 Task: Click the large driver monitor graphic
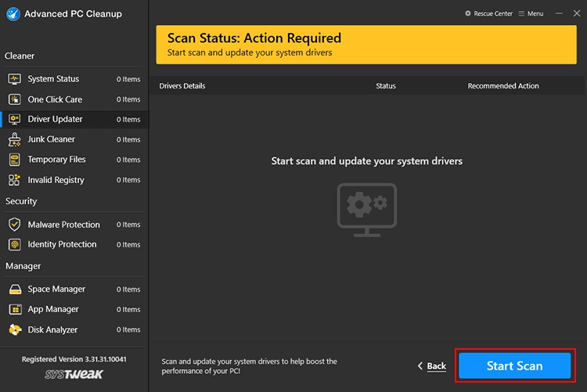coord(366,206)
